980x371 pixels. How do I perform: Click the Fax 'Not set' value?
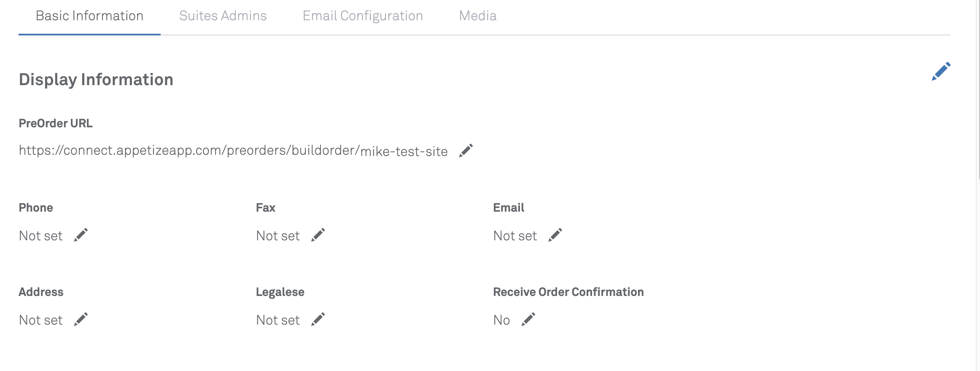pyautogui.click(x=278, y=236)
